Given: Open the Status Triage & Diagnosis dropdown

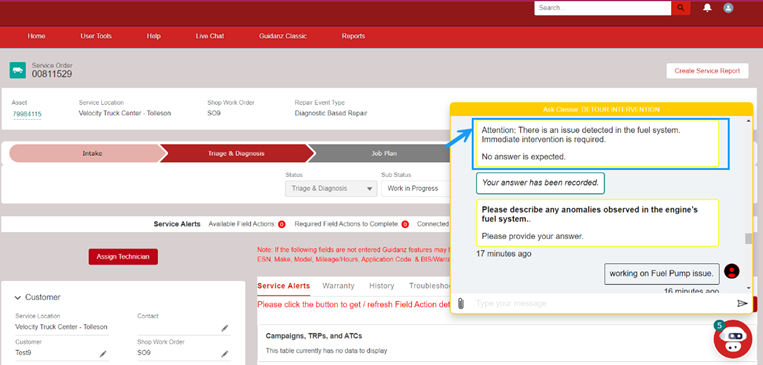Looking at the screenshot, I should click(x=331, y=188).
